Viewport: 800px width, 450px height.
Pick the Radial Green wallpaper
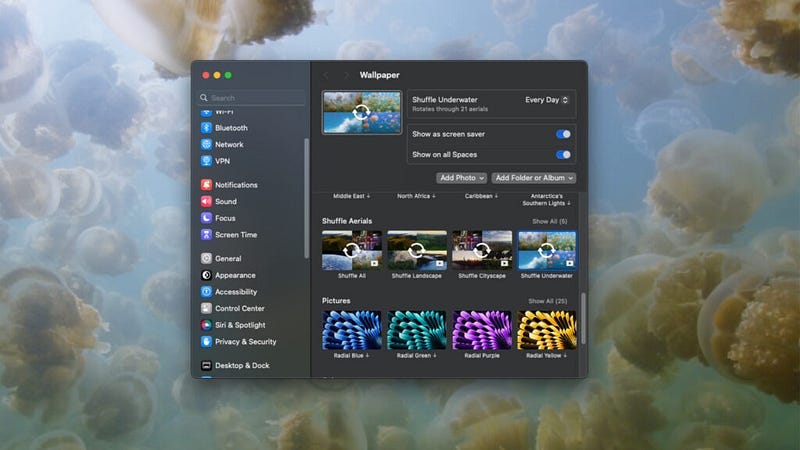pyautogui.click(x=417, y=330)
